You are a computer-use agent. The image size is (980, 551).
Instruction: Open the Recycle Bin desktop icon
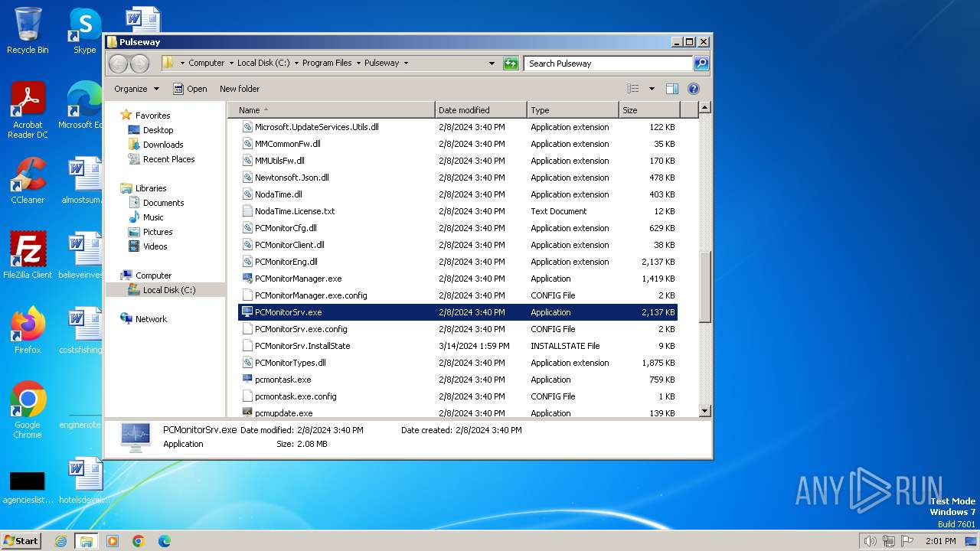click(28, 30)
